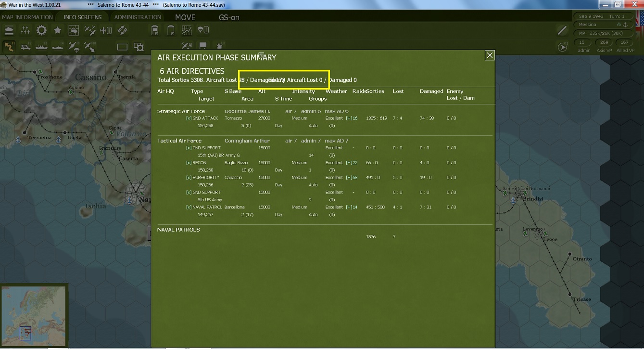The image size is (644, 350).
Task: Click the MP: 232K/26K (30K) field
Action: (x=603, y=33)
